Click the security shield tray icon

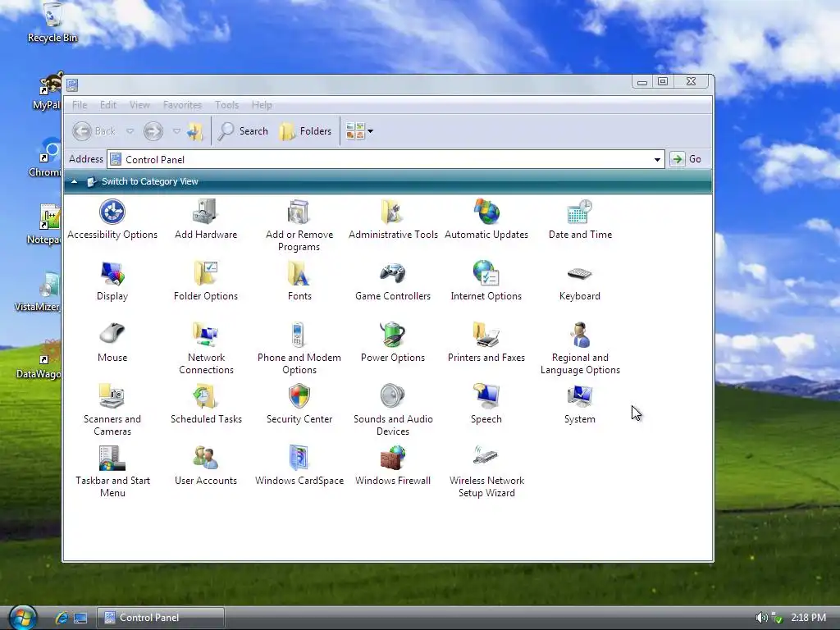[778, 619]
